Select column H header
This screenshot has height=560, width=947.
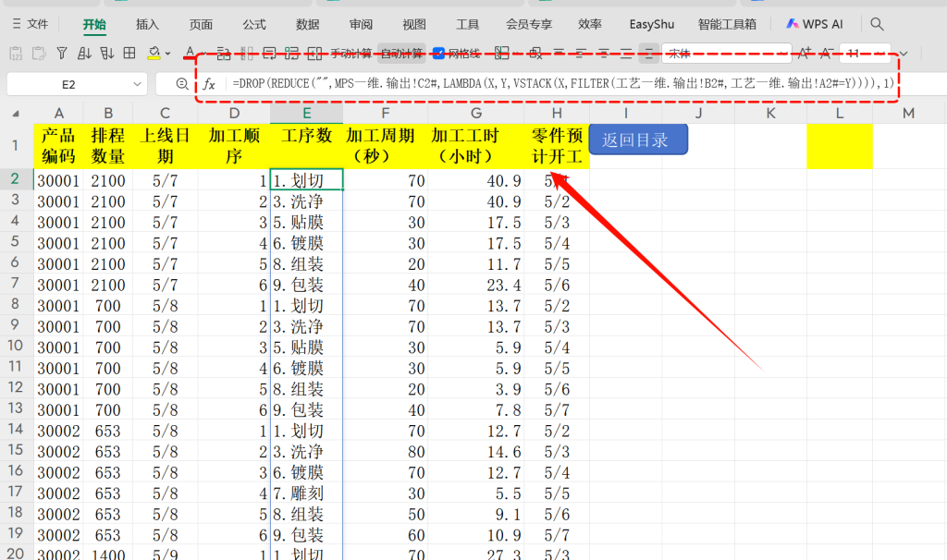point(556,114)
